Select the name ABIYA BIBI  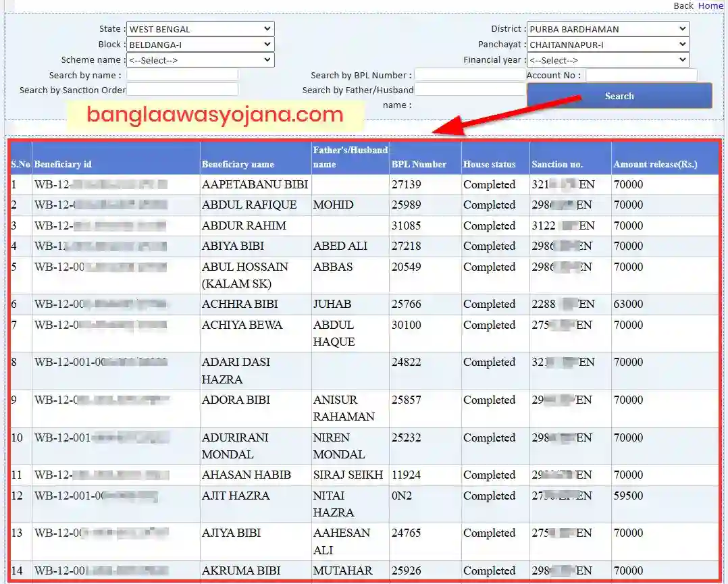[232, 246]
